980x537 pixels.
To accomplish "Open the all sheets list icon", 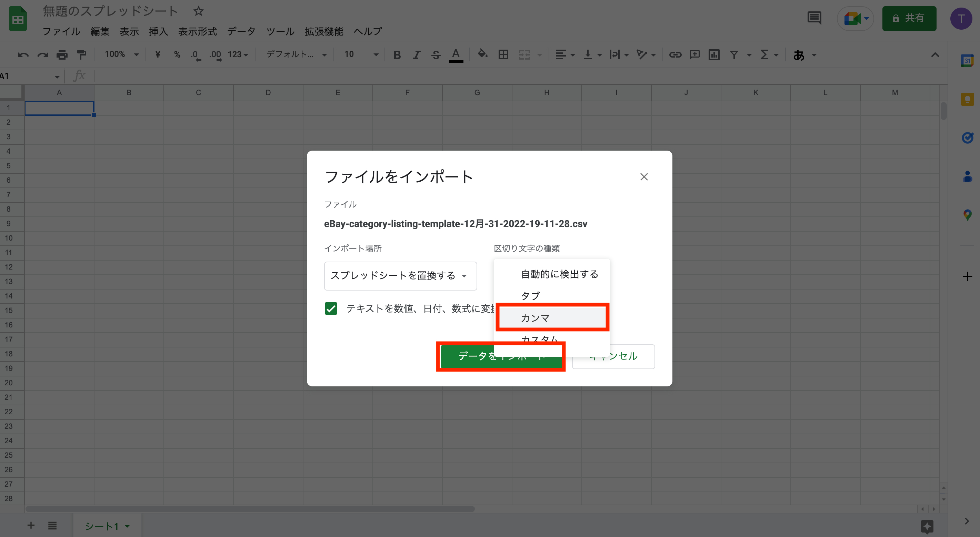I will (52, 526).
